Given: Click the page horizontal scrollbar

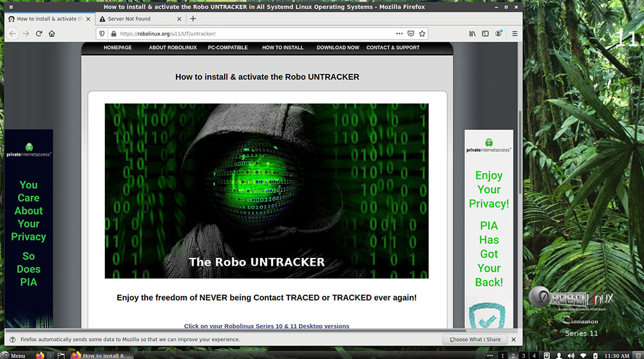Looking at the screenshot, I should pos(235,330).
